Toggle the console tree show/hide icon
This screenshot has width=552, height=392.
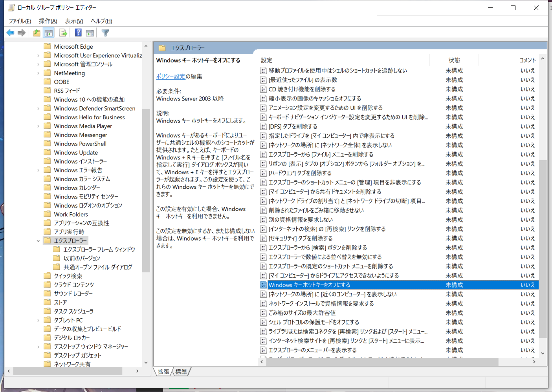(x=49, y=33)
